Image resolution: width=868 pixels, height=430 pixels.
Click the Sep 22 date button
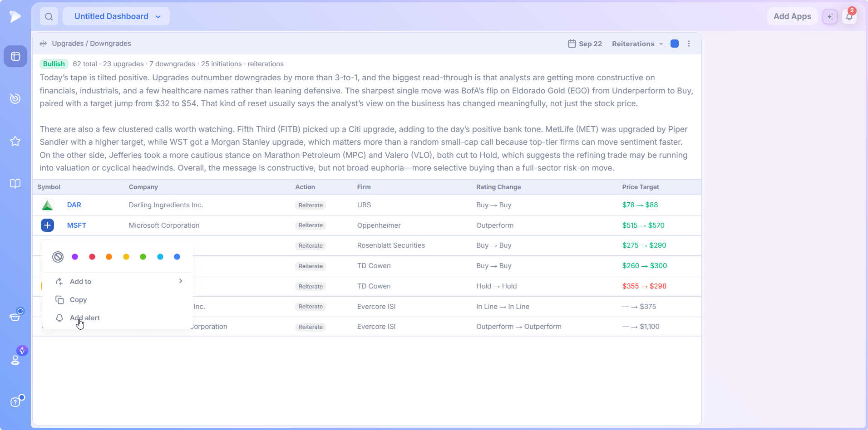click(x=585, y=44)
